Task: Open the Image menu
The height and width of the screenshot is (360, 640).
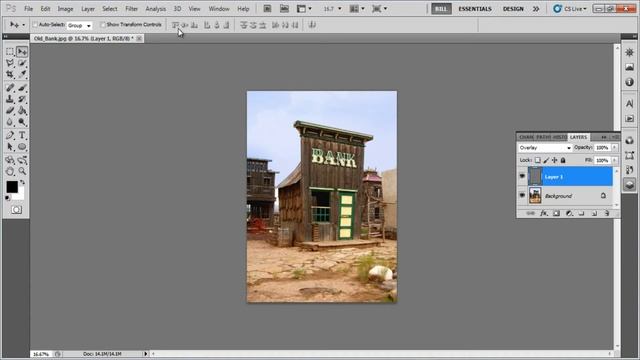Action: click(65, 9)
